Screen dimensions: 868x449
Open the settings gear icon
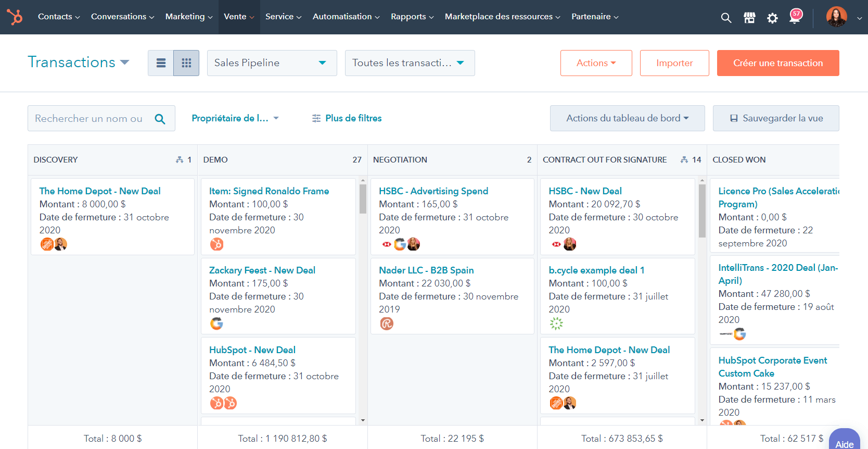coord(772,18)
